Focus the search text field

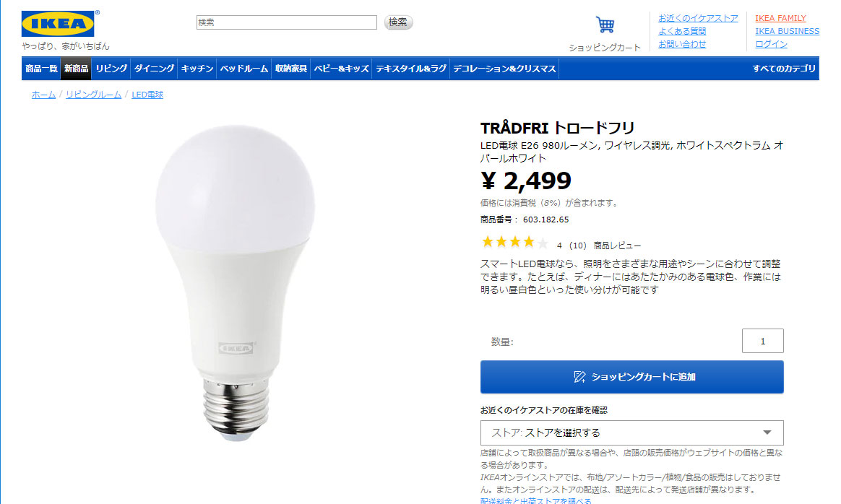(x=286, y=22)
